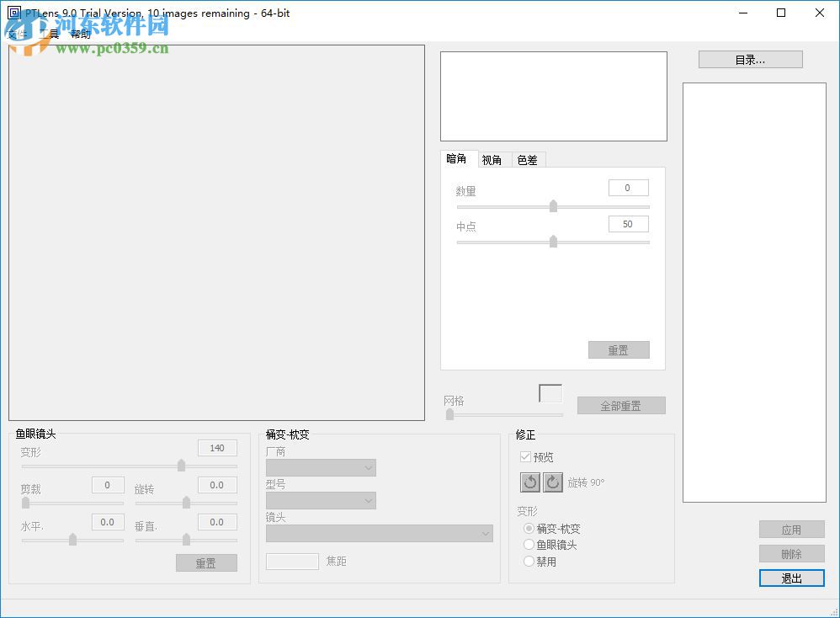
Task: Rotate the image 90° clockwise
Action: tap(553, 482)
